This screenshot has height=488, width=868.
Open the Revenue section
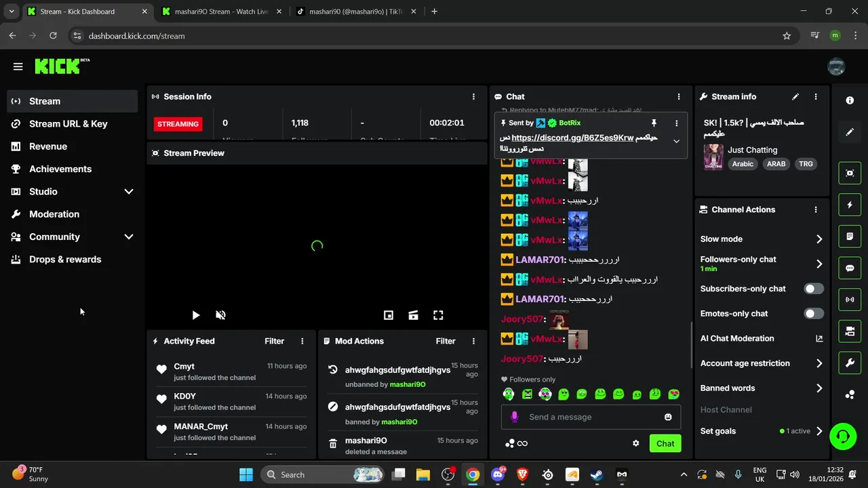click(x=72, y=146)
